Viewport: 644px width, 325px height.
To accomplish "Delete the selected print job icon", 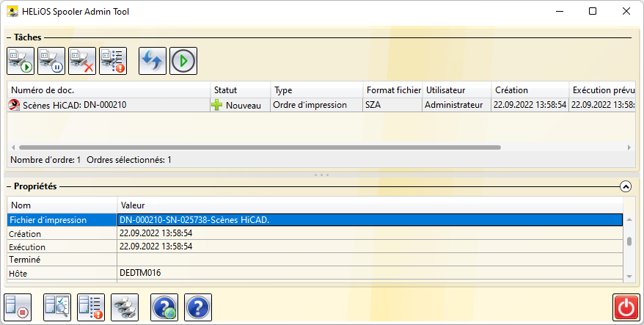I will click(x=82, y=61).
